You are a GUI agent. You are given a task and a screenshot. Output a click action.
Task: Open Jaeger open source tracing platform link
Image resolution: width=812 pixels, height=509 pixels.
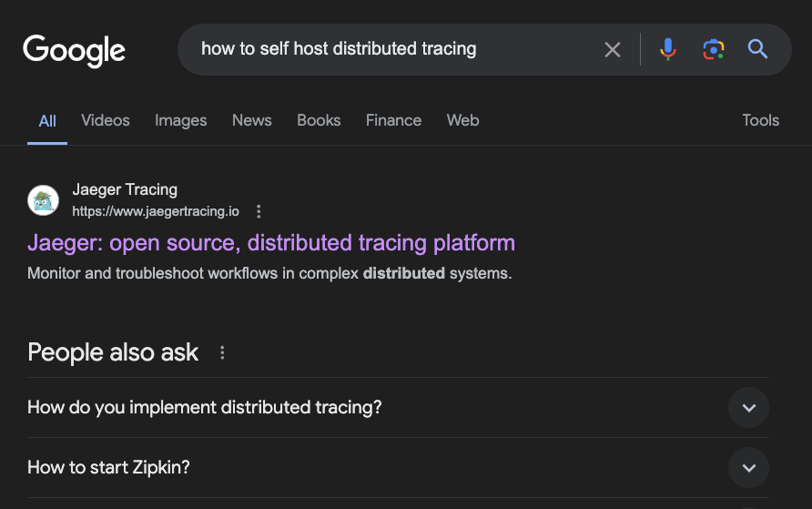(271, 243)
